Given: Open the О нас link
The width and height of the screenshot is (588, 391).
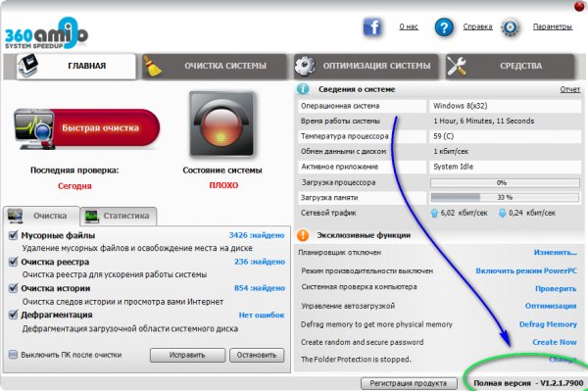Looking at the screenshot, I should [x=409, y=27].
